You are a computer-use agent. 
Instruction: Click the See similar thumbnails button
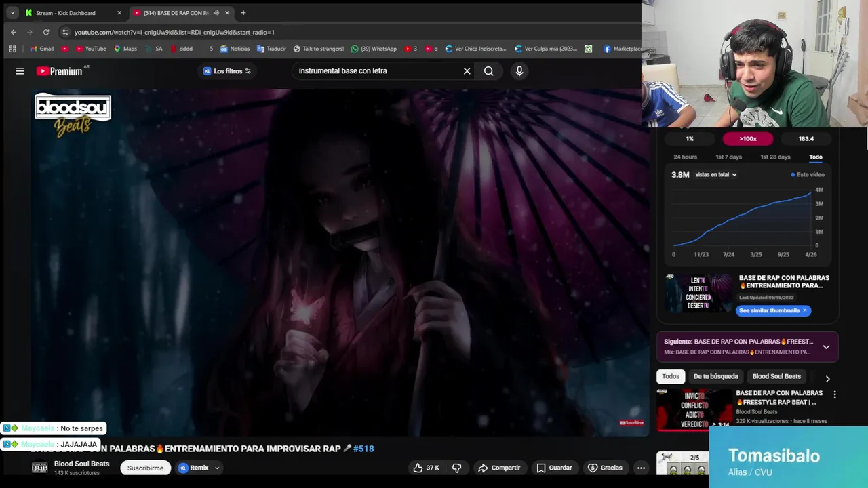[x=773, y=310]
